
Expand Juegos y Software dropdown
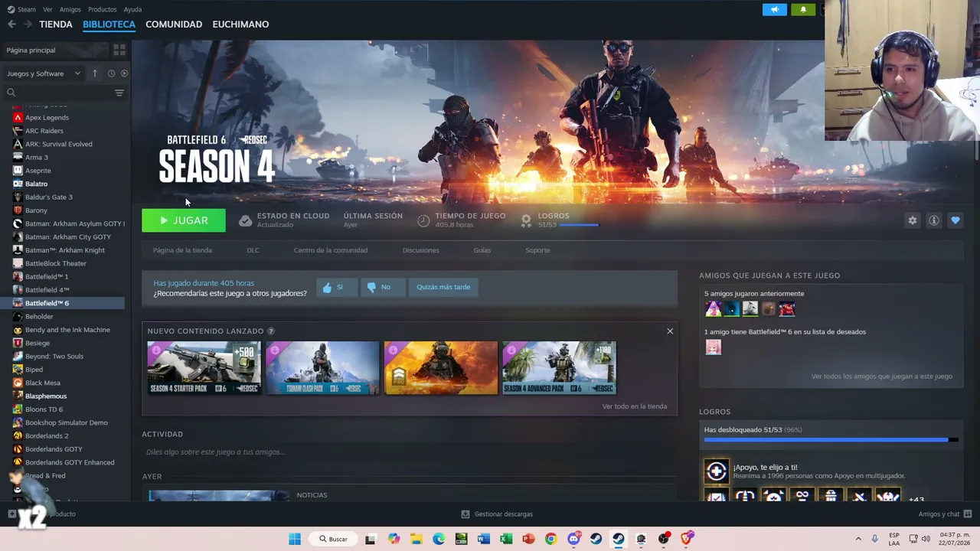pos(44,73)
